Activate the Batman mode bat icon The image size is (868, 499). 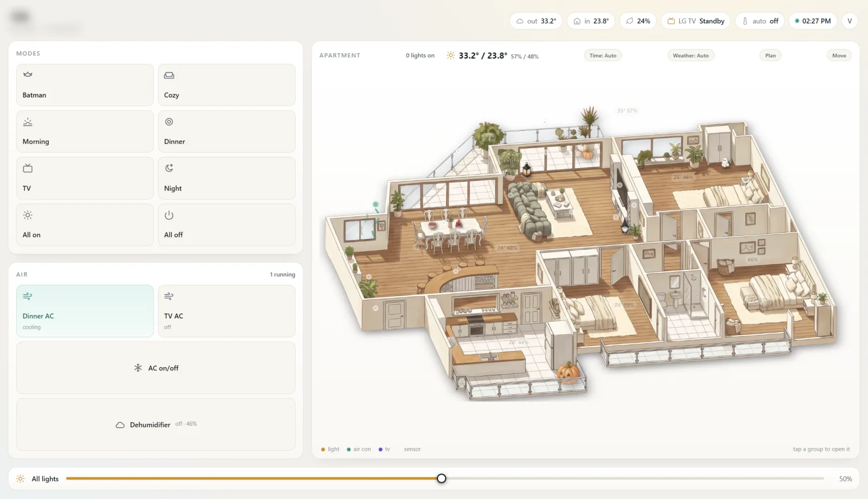[28, 74]
